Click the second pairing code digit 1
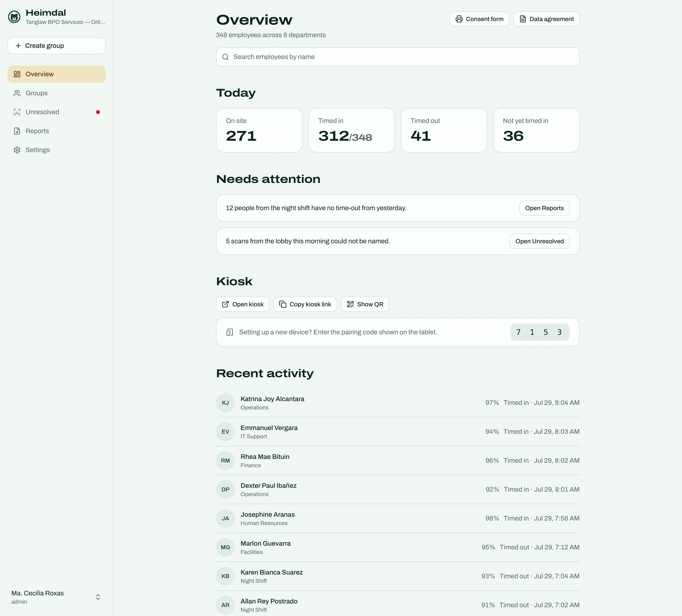This screenshot has width=682, height=616. click(x=532, y=332)
